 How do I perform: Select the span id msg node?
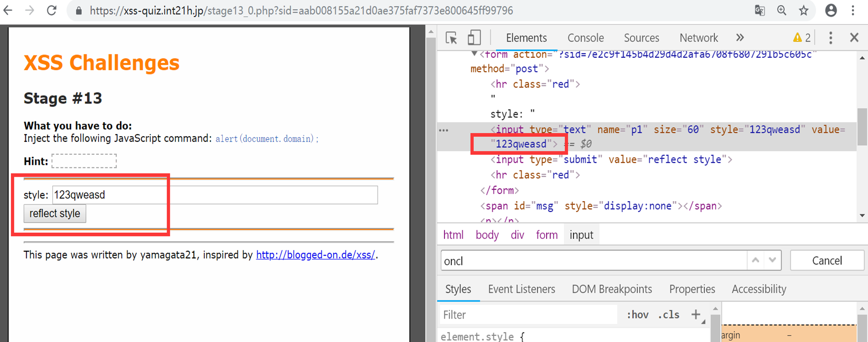click(x=601, y=206)
